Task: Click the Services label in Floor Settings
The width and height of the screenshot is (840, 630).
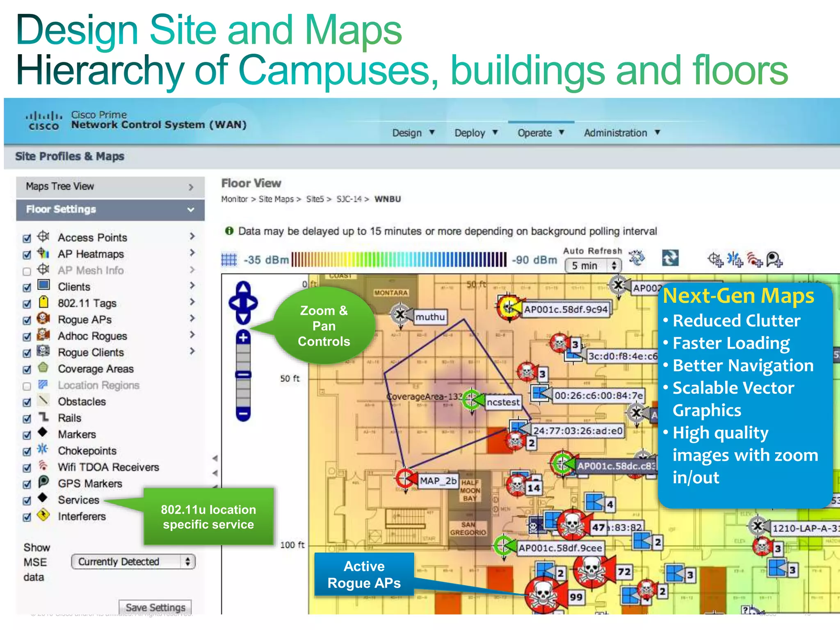Action: 78,500
